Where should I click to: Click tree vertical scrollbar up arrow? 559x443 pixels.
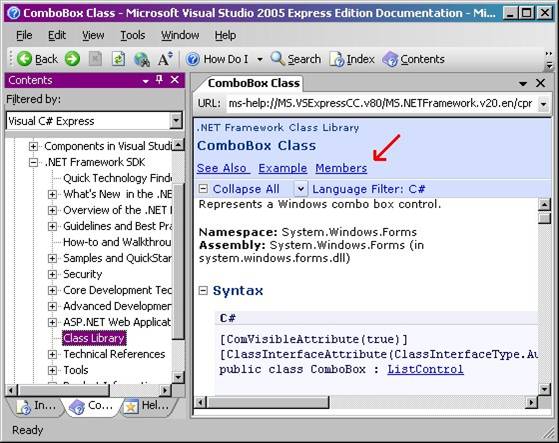(x=178, y=145)
